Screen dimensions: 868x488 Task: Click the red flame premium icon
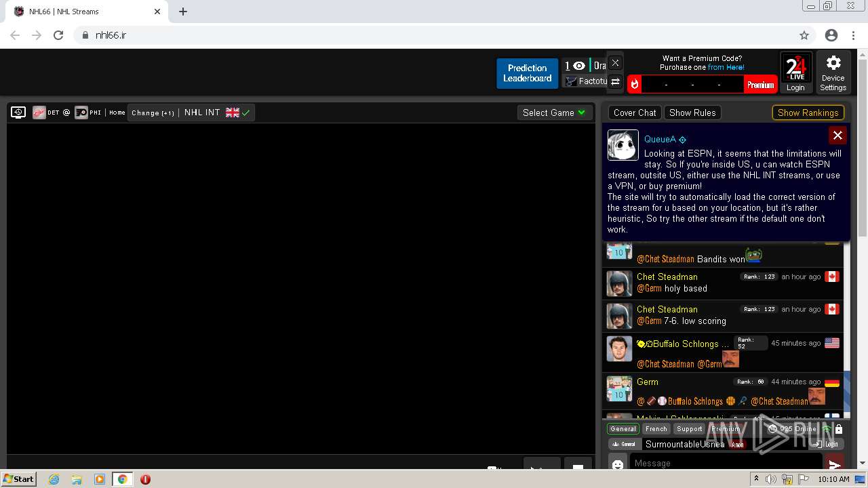coord(635,84)
